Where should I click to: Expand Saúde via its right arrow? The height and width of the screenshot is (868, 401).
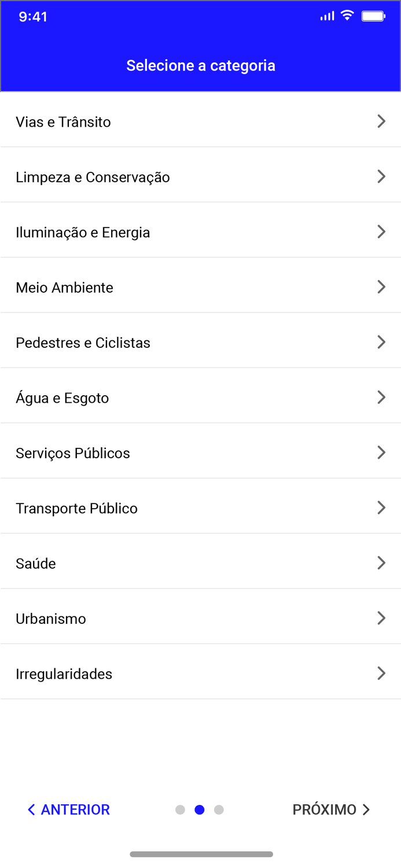point(381,562)
